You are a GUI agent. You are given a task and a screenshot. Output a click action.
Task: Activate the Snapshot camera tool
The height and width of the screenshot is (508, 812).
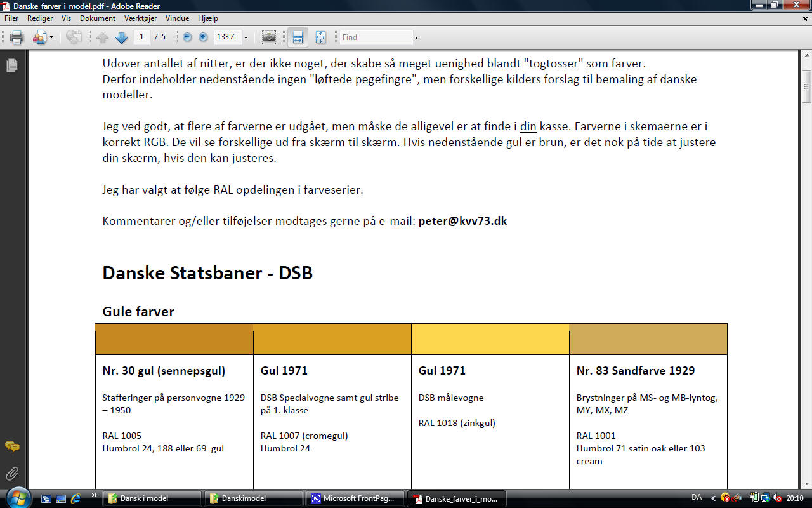269,37
